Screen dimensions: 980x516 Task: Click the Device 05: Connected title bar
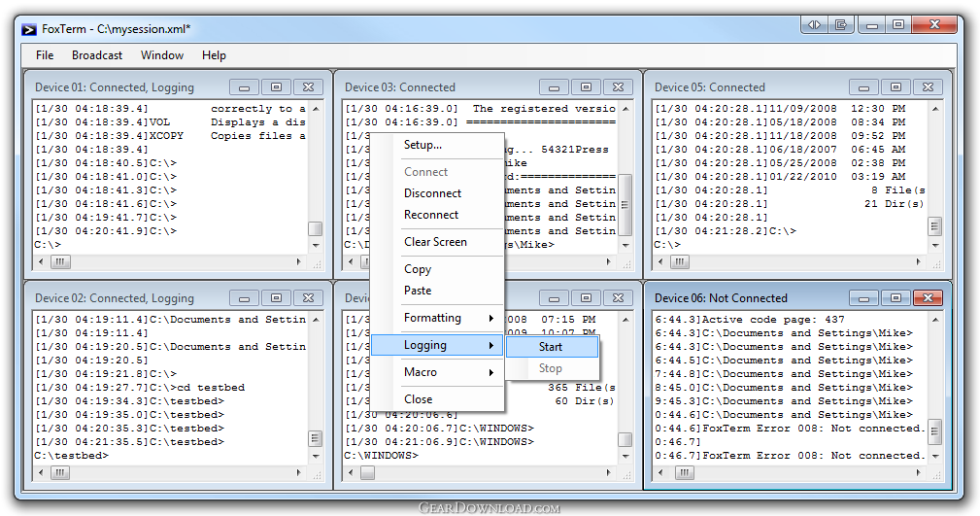[x=709, y=87]
